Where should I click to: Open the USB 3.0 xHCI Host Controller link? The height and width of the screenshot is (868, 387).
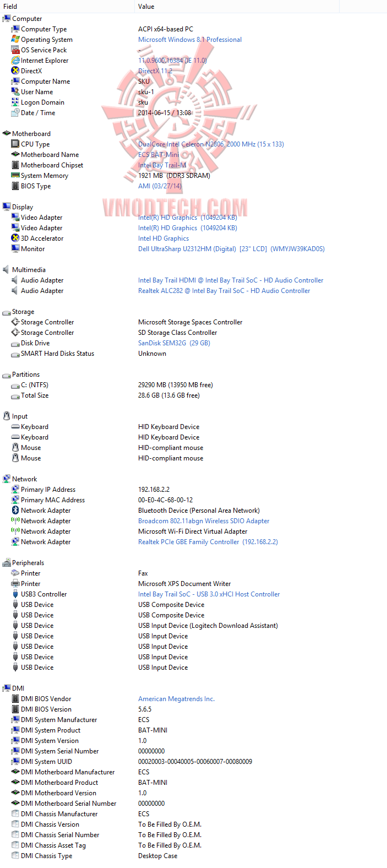(x=209, y=594)
